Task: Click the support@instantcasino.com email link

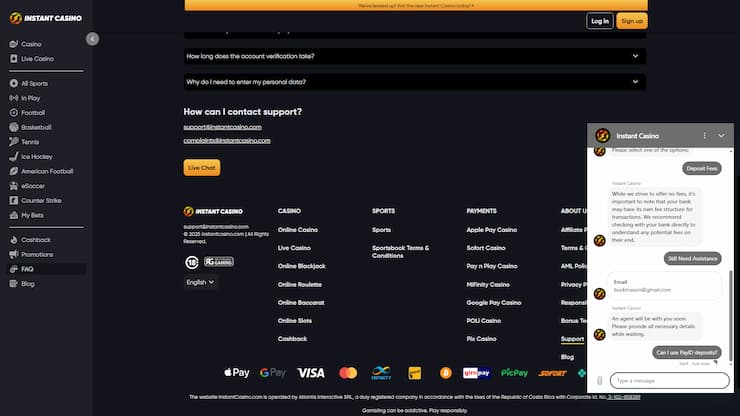Action: (x=222, y=127)
